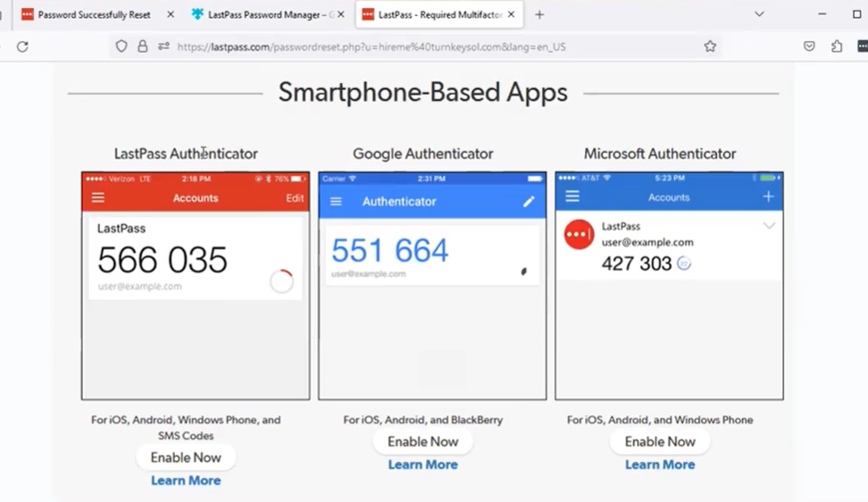Open a new tab with the plus icon
The height and width of the screenshot is (502, 868).
[539, 14]
